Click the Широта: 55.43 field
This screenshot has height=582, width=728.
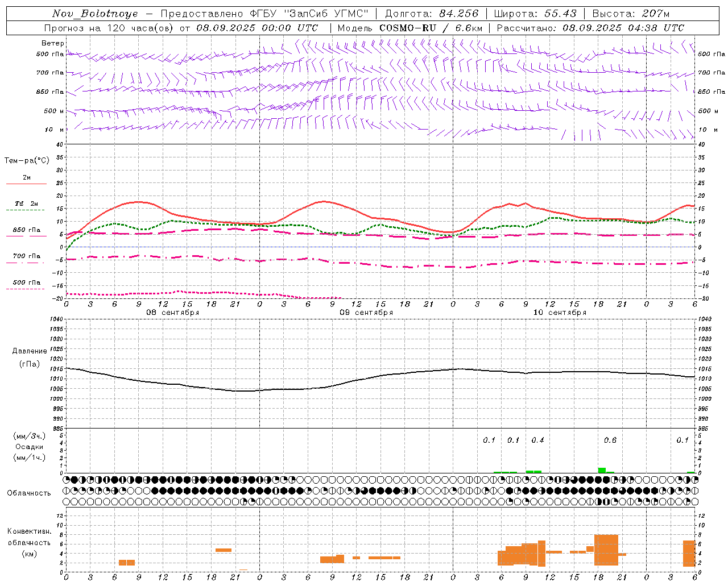pos(535,14)
